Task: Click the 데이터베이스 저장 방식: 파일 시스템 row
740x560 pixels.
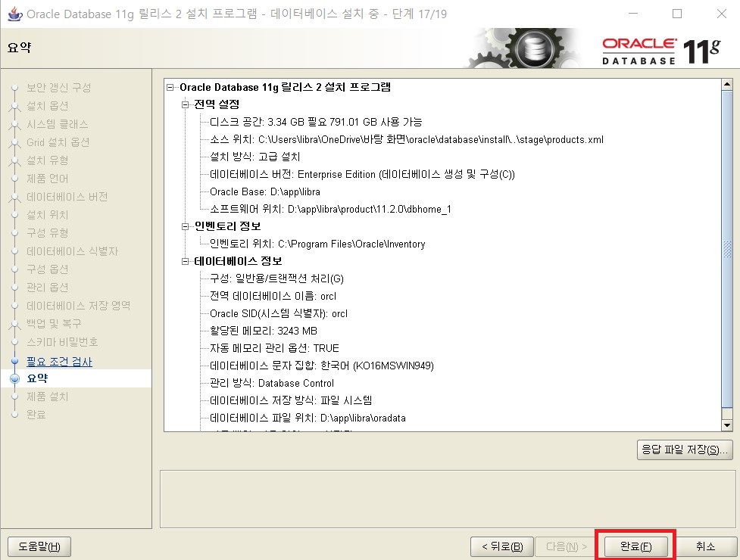Action: (x=291, y=401)
